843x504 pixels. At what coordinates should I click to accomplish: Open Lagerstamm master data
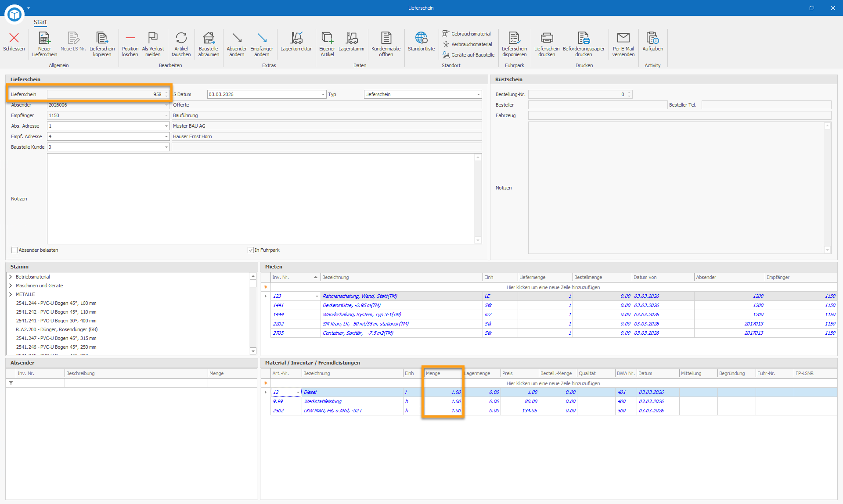351,43
